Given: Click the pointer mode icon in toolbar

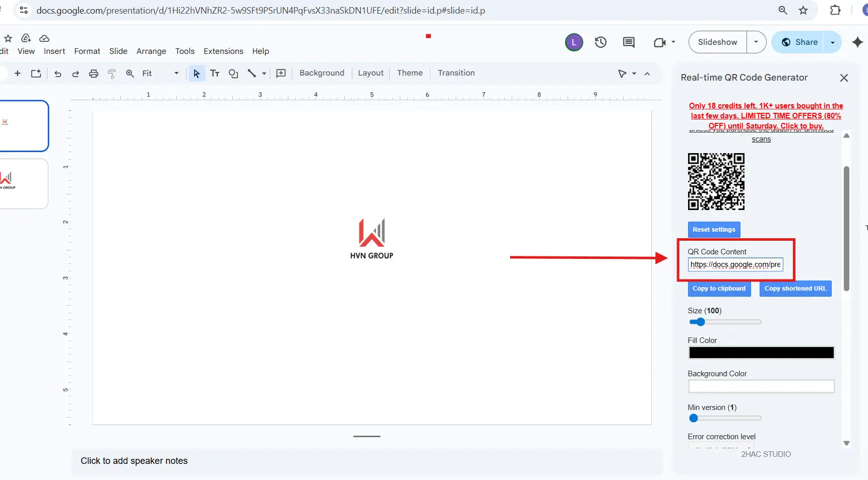Looking at the screenshot, I should tap(623, 74).
